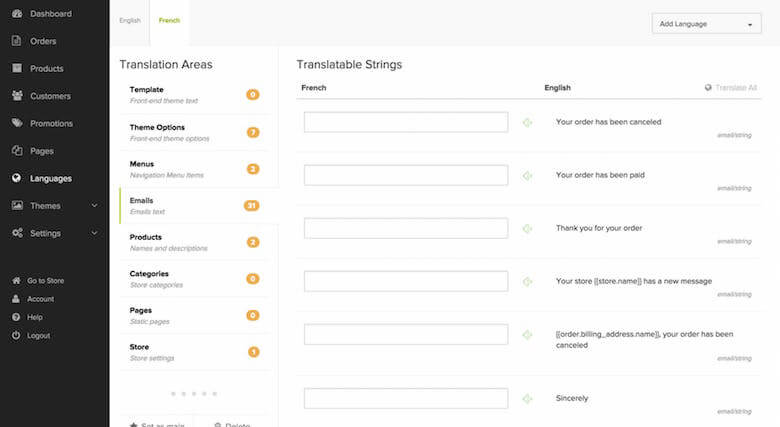Click French input for 'Your order has been canceled'
Screen dimensions: 780x427
[x=406, y=122]
